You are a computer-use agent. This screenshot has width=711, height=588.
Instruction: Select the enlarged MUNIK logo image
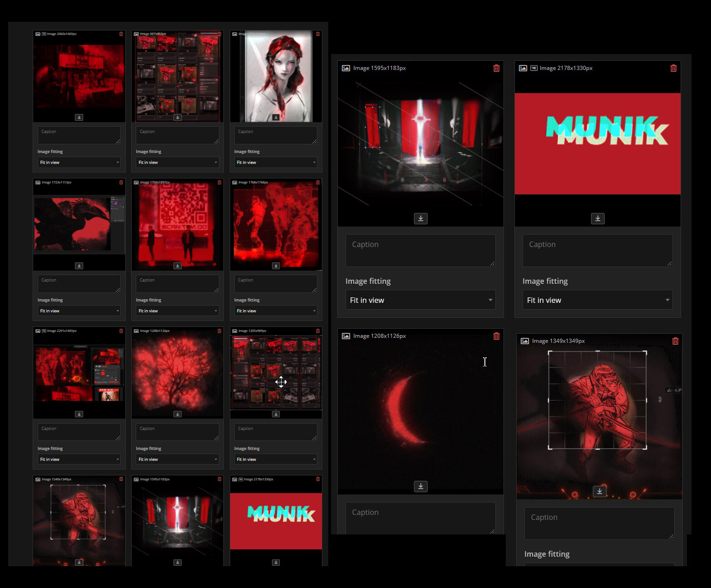[597, 144]
